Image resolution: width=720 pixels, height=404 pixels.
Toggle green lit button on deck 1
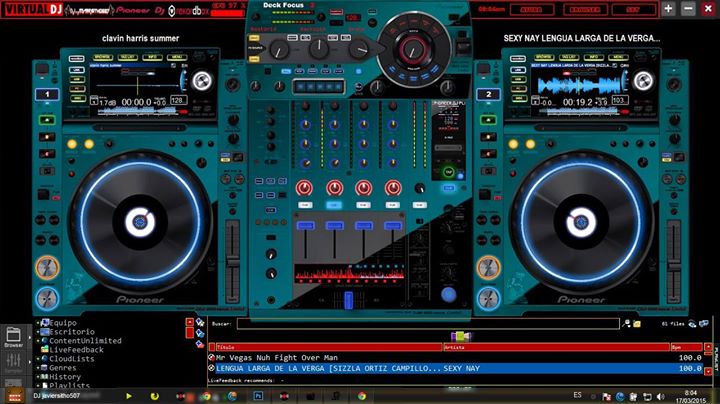point(47,120)
